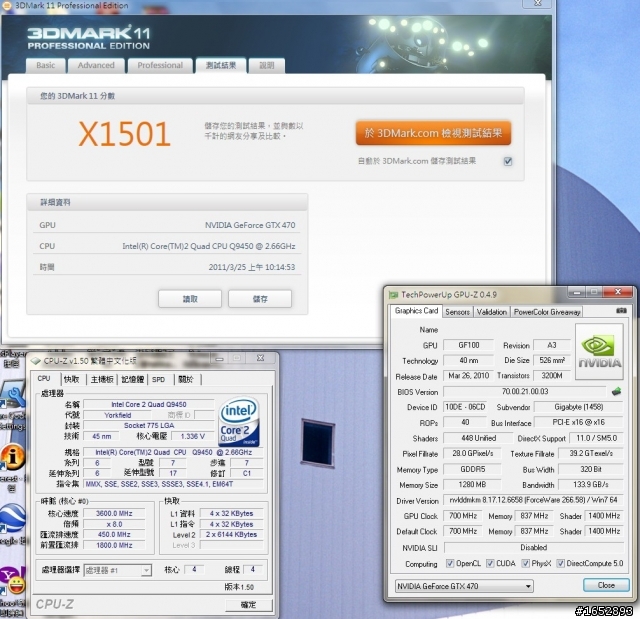Open the PowerColor Giveaway tab
Screen dimensions: 640x619
point(547,312)
